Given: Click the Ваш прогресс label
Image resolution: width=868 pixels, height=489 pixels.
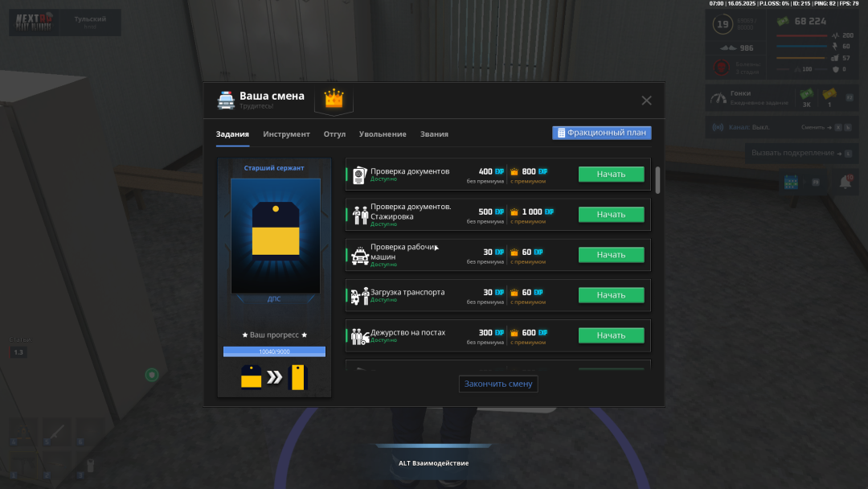Looking at the screenshot, I should [275, 335].
